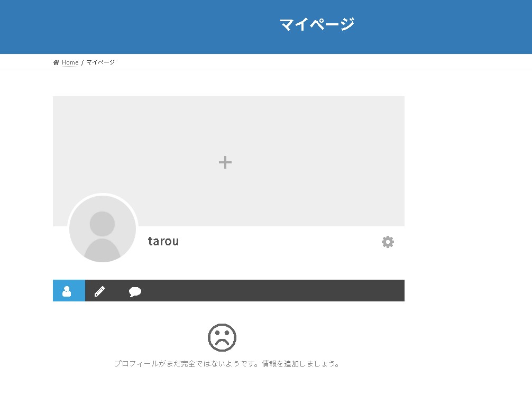The width and height of the screenshot is (532, 395).
Task: Click the slash separator in breadcrumb
Action: tap(82, 62)
